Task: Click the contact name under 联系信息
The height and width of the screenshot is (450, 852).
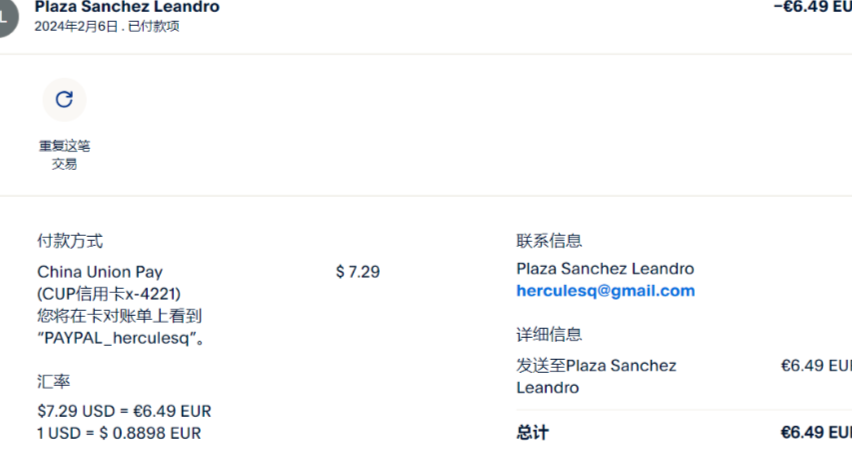Action: click(605, 269)
